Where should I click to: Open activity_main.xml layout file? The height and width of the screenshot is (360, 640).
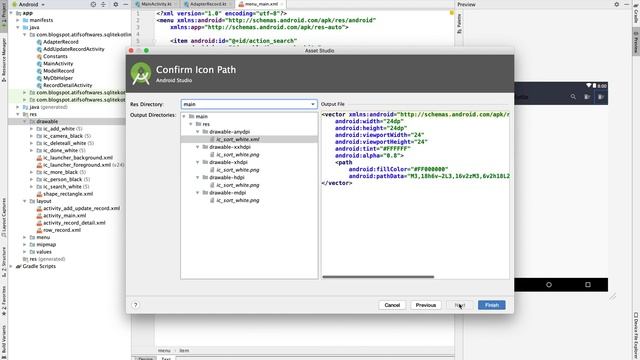[64, 216]
